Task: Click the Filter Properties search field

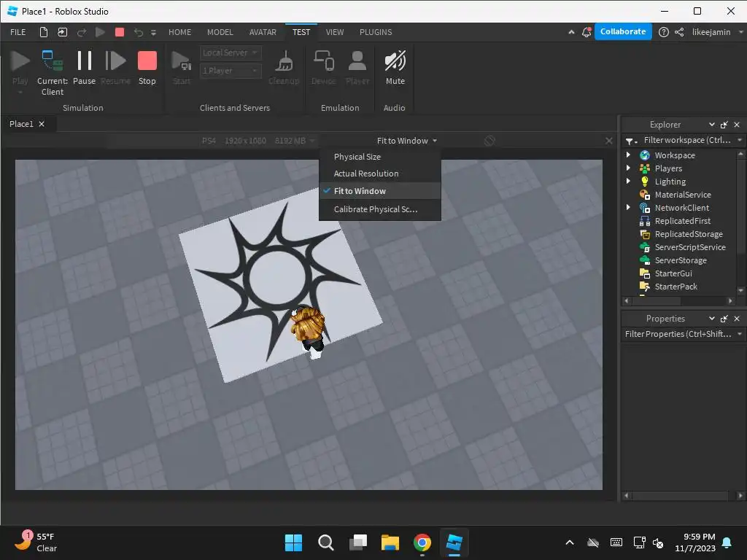Action: coord(678,334)
